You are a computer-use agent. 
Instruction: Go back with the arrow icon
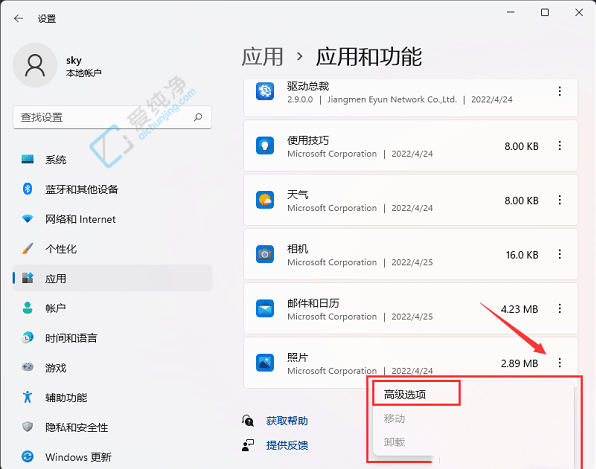pyautogui.click(x=18, y=18)
